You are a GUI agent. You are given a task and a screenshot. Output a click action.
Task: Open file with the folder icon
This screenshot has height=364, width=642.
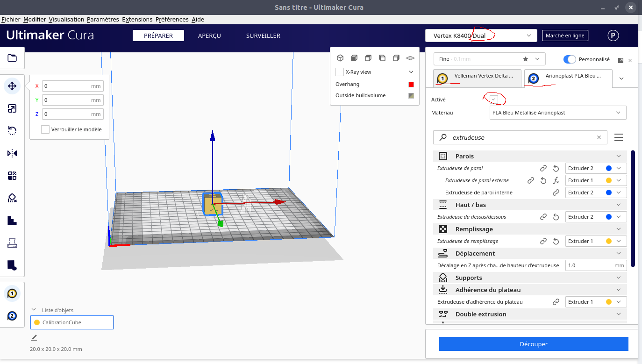tap(12, 58)
